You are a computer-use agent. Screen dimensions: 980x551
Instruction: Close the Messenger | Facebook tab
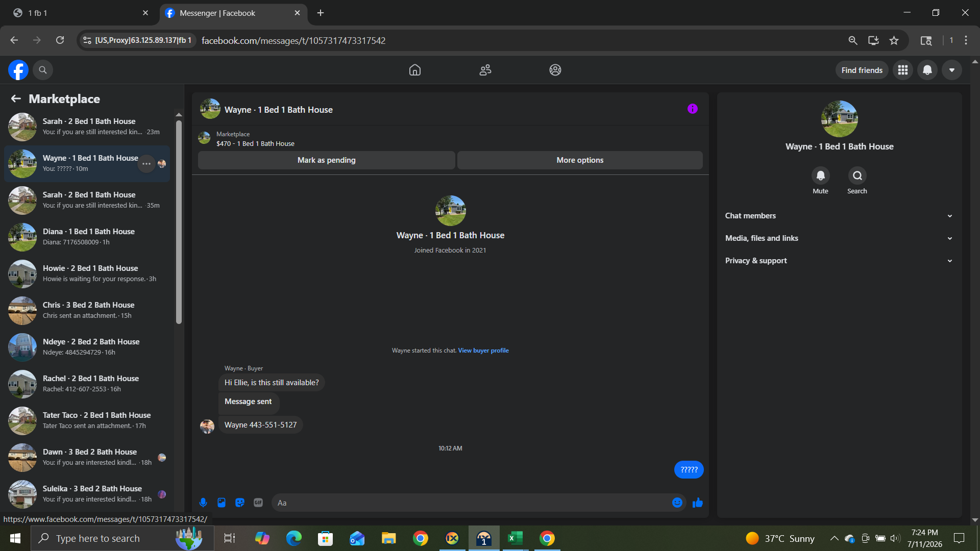pyautogui.click(x=298, y=13)
